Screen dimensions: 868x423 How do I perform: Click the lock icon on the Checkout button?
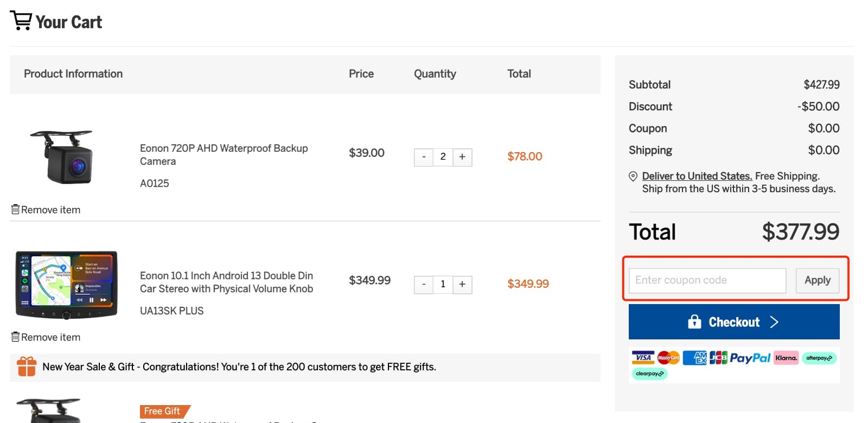[x=694, y=321]
